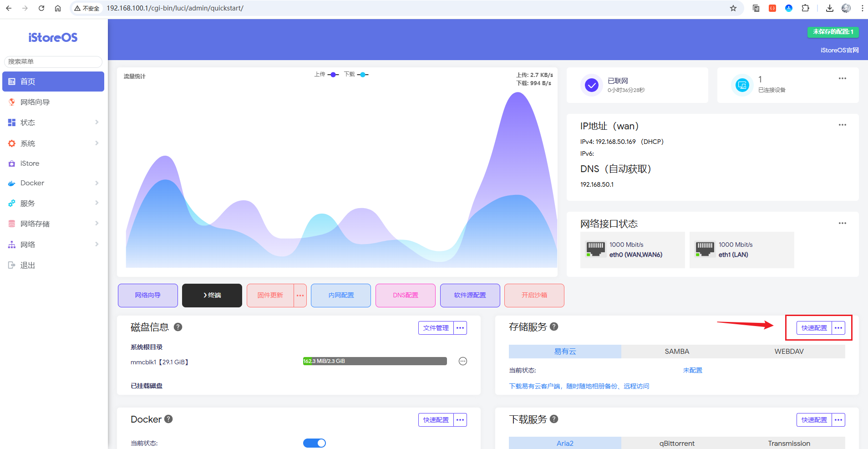Open more options on 网络接口状态 card
This screenshot has height=449, width=868.
pos(843,223)
